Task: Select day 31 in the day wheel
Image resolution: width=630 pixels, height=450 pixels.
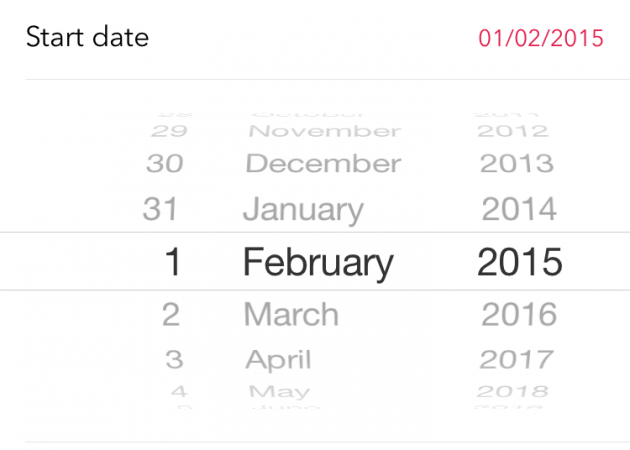Action: coord(160,210)
